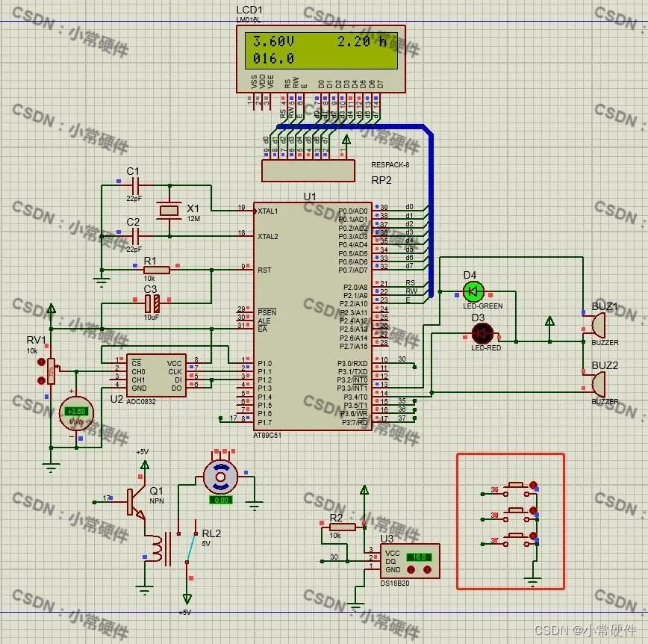Click DS18B20 left red adjust button
The height and width of the screenshot is (644, 648).
(x=411, y=569)
